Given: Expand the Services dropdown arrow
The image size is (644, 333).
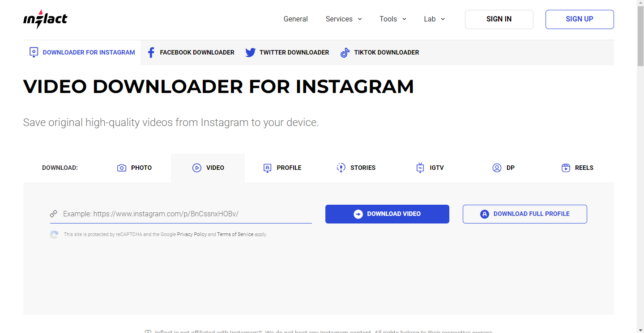Looking at the screenshot, I should (360, 19).
